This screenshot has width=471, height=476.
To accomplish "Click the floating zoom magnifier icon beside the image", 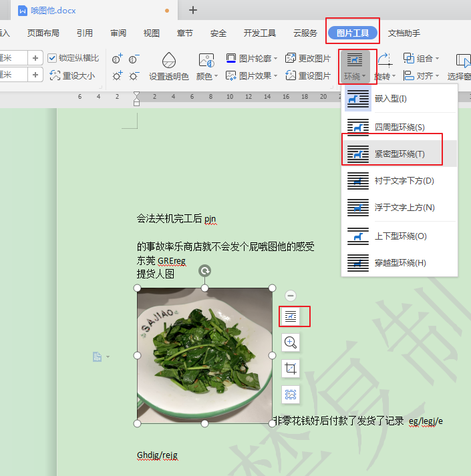I will tap(291, 342).
